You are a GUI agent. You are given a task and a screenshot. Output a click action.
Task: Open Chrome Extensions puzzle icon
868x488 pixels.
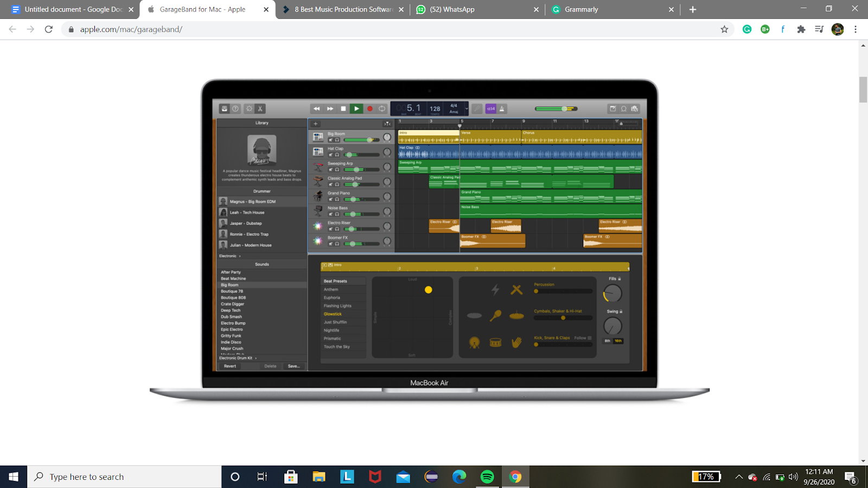801,29
